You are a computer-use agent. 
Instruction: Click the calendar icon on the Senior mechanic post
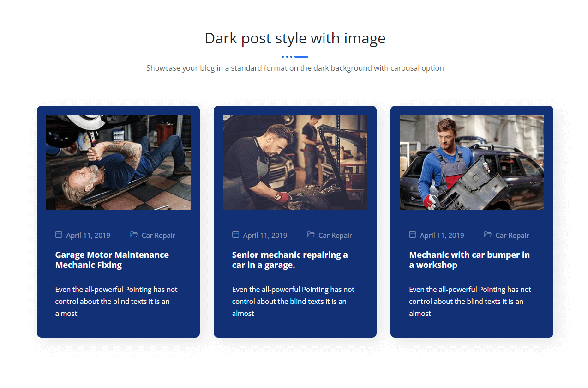(x=235, y=235)
